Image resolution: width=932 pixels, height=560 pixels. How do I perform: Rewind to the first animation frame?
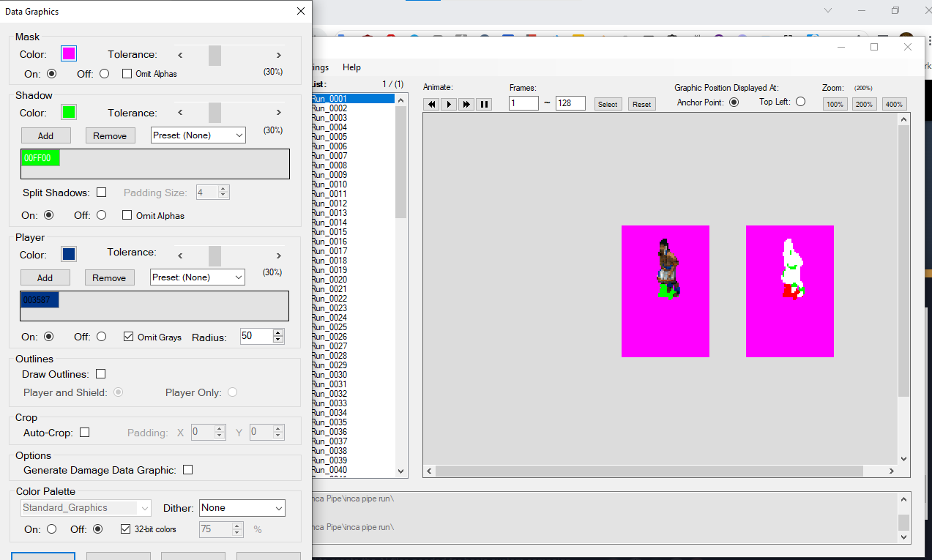[431, 104]
